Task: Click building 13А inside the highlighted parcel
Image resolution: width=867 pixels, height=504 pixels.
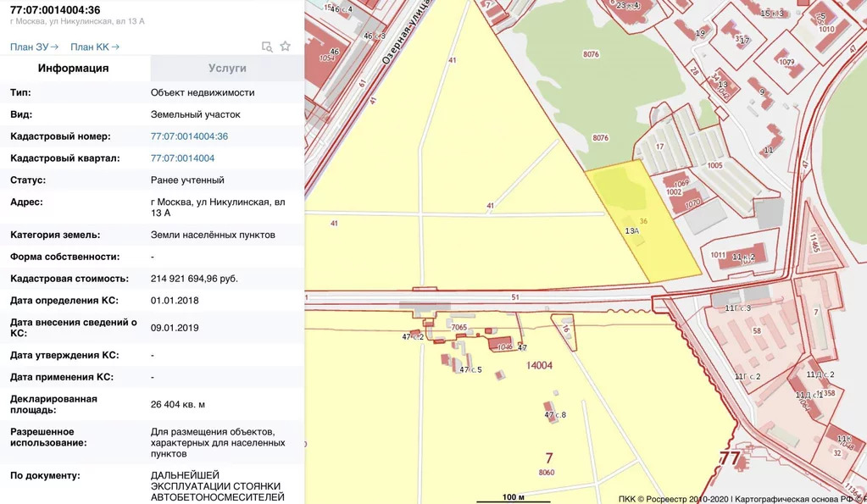Action: pyautogui.click(x=631, y=230)
